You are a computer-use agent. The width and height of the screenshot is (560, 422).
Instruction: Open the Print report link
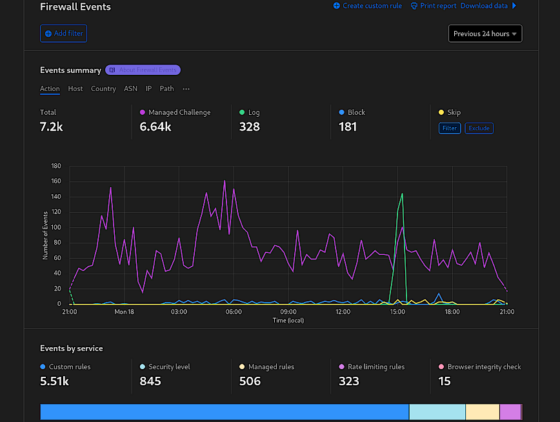click(x=434, y=6)
